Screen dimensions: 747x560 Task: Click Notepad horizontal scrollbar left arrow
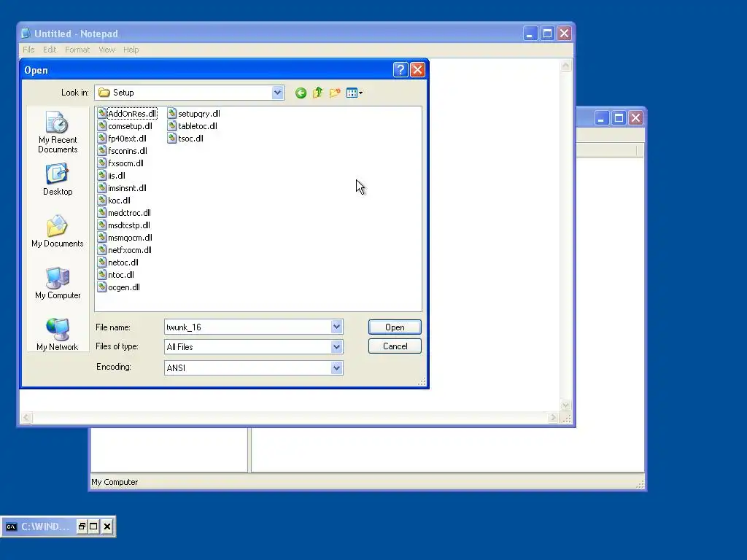(x=26, y=418)
